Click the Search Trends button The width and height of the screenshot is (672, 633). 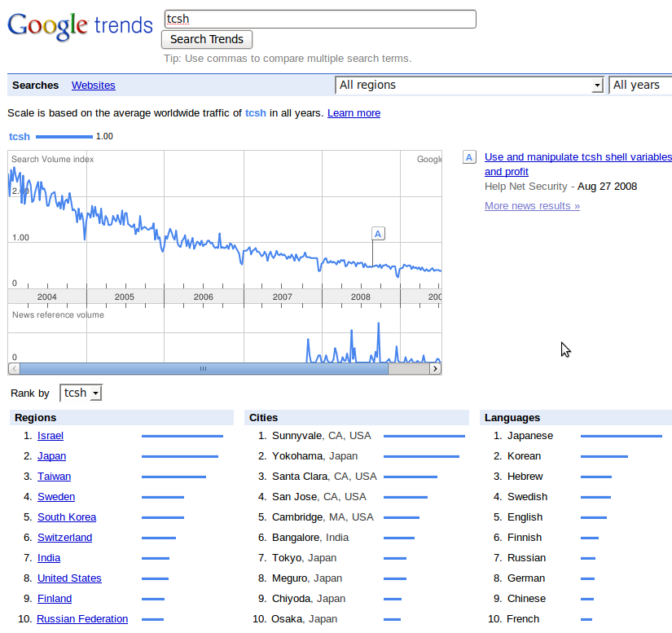tap(207, 39)
